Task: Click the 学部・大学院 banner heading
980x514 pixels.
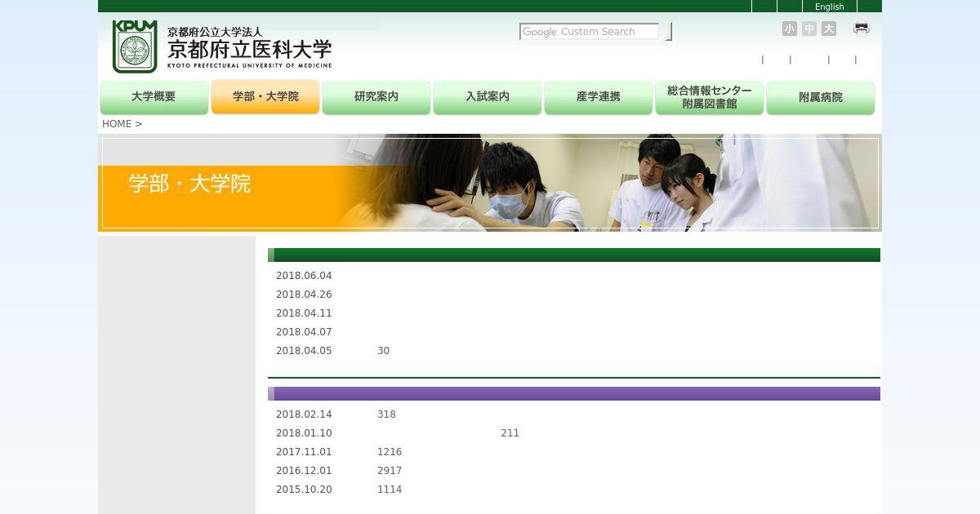Action: [189, 184]
